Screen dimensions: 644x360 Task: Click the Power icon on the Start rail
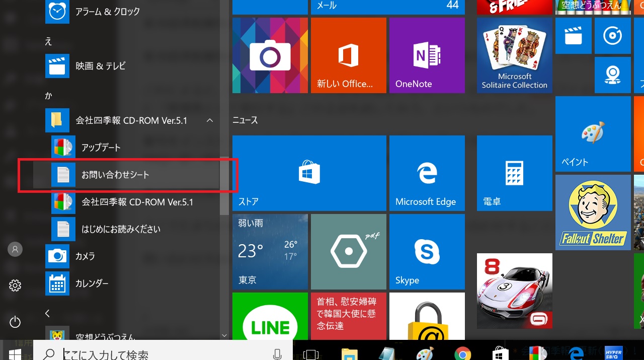tap(15, 322)
